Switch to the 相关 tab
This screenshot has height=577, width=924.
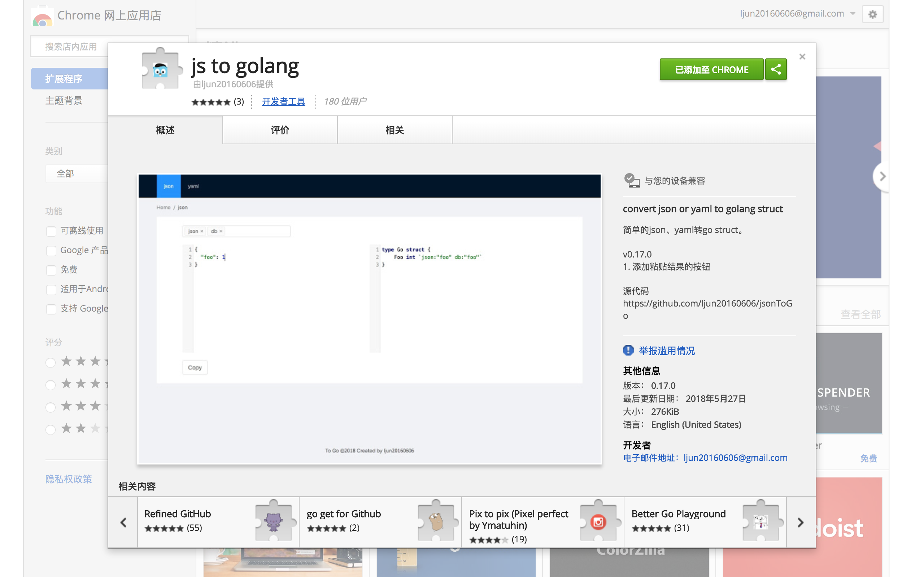coord(395,130)
